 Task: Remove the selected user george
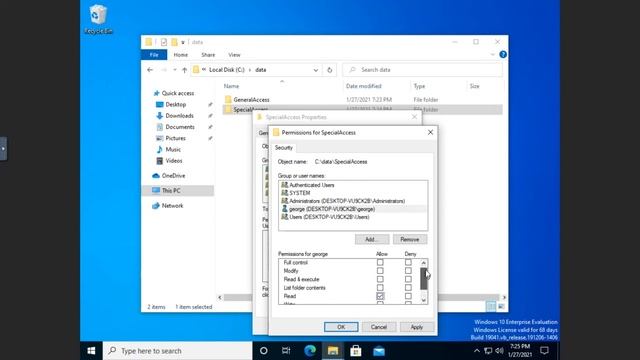(x=410, y=239)
